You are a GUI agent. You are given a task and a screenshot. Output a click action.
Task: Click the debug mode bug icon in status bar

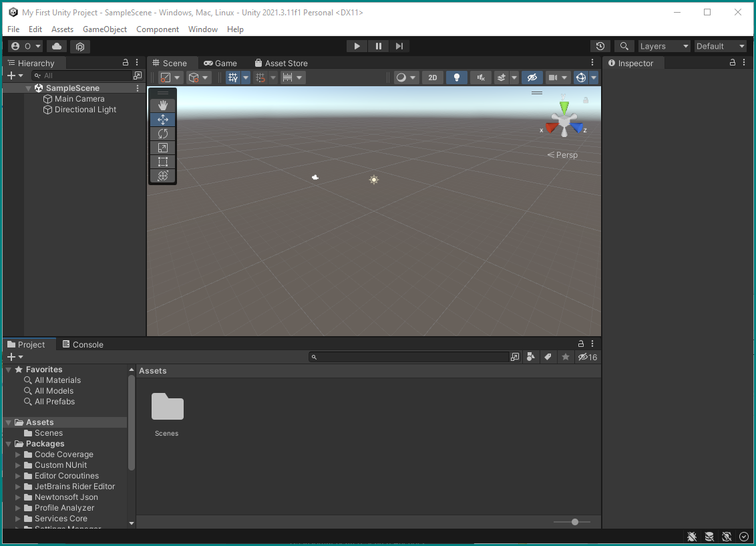[692, 537]
